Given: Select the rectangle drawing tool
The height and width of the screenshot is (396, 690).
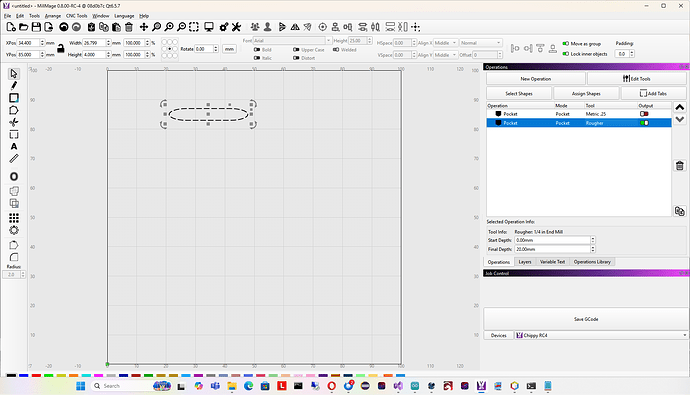Looking at the screenshot, I should [x=14, y=98].
